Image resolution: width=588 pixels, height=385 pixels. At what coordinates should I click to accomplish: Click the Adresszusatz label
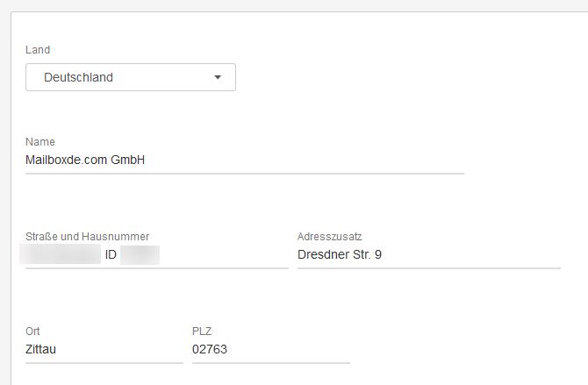point(330,237)
